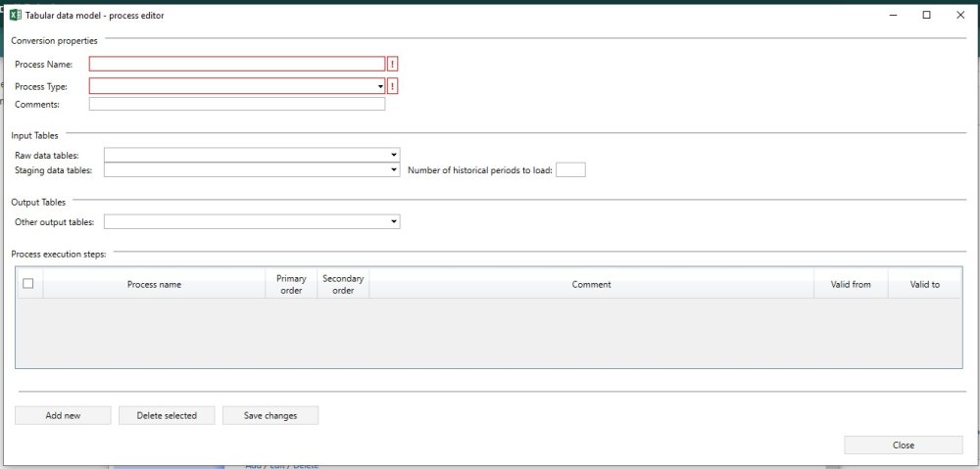Image resolution: width=980 pixels, height=469 pixels.
Task: Click the Process Name validation error icon
Action: [393, 65]
